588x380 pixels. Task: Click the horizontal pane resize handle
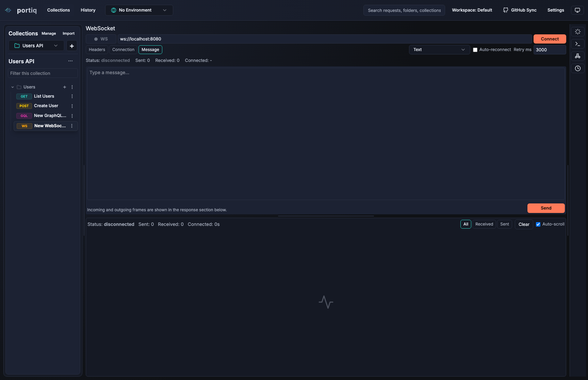(326, 216)
